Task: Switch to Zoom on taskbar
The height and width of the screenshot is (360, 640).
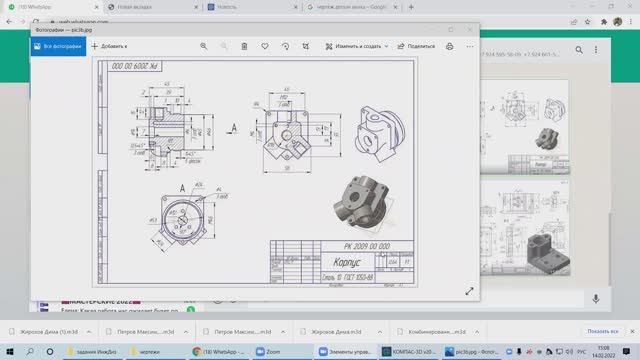Action: tap(281, 351)
